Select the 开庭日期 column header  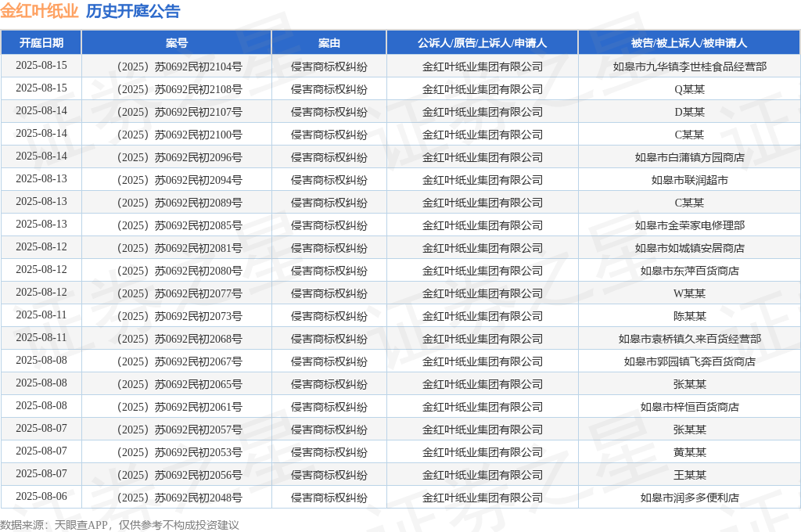click(x=41, y=43)
